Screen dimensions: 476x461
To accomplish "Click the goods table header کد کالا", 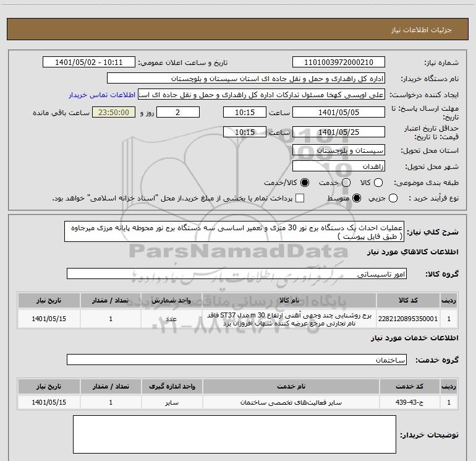I will pyautogui.click(x=408, y=300).
